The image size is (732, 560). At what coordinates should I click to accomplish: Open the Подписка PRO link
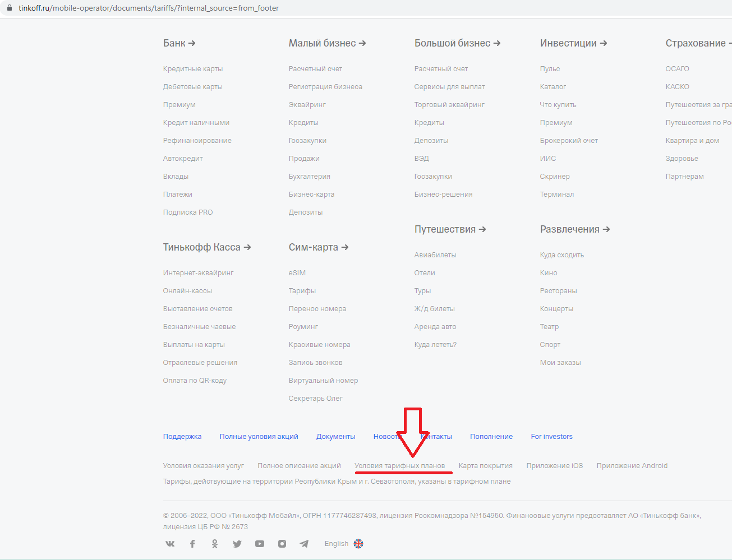click(188, 212)
